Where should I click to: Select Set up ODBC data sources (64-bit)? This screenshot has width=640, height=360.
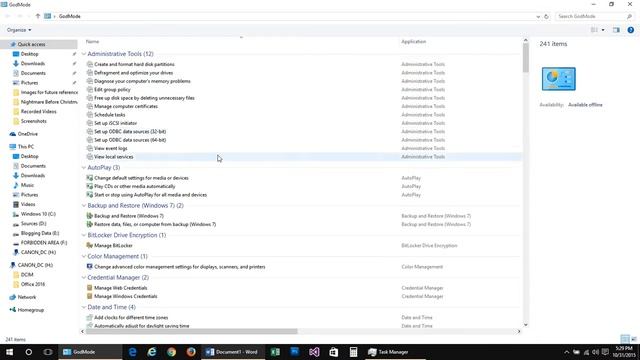click(x=130, y=140)
